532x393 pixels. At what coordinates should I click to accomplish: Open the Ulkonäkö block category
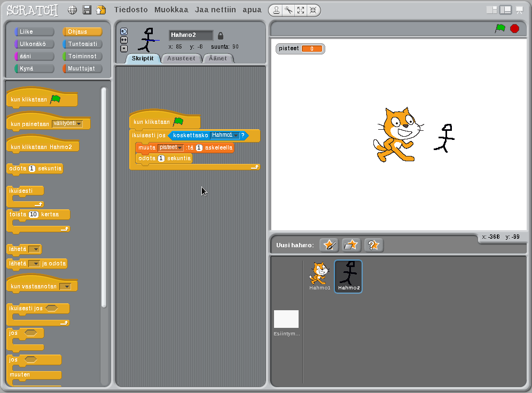[34, 44]
